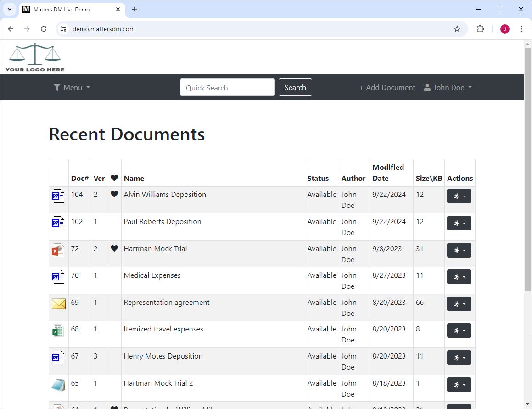The image size is (532, 409).
Task: Open the Actions dropdown for Paul Roberts Deposition
Action: (x=459, y=223)
